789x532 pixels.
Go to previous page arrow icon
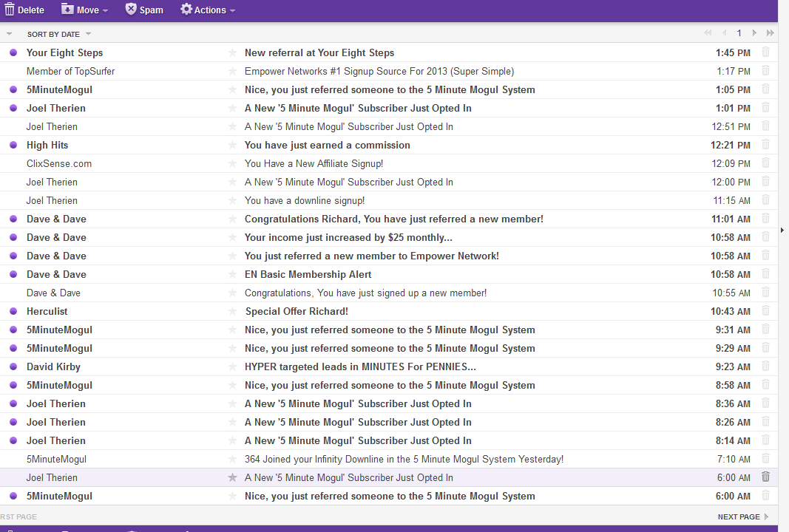(725, 33)
